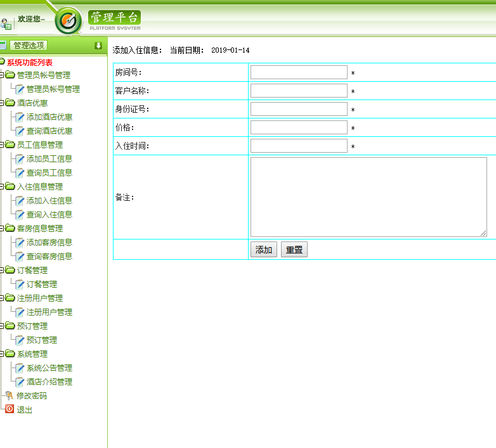
Task: Click the page icon beside 系统公告管理
Action: (20, 368)
